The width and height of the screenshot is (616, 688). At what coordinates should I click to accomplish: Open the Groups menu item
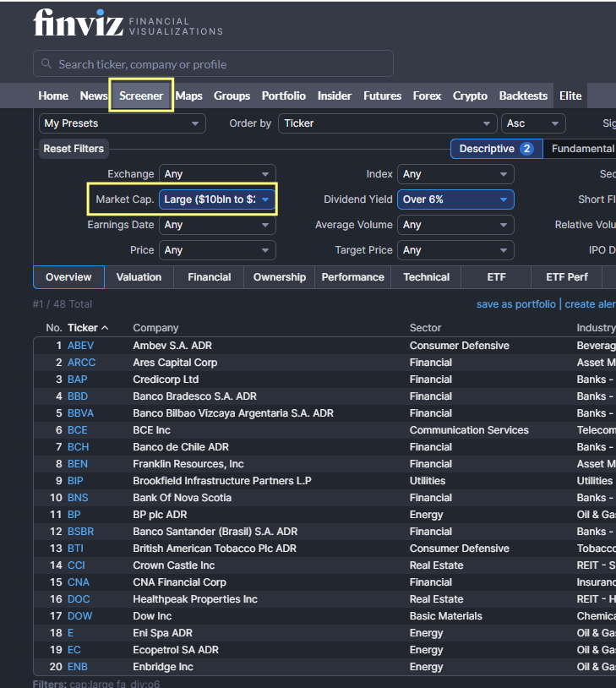(232, 96)
